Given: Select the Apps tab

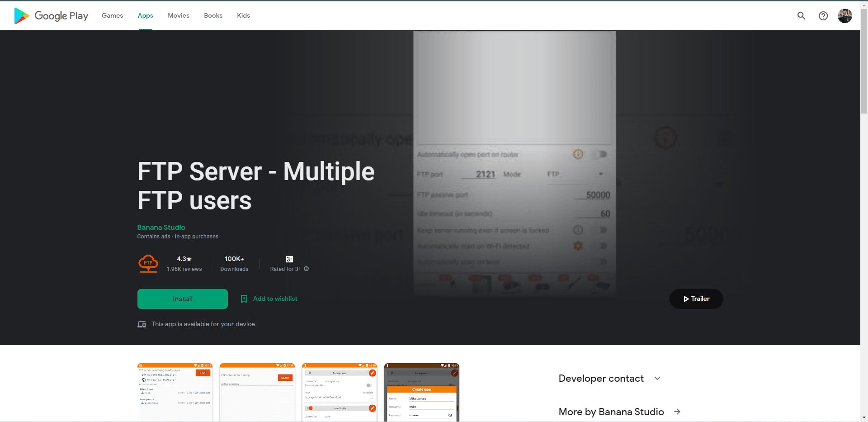Looking at the screenshot, I should pos(146,15).
